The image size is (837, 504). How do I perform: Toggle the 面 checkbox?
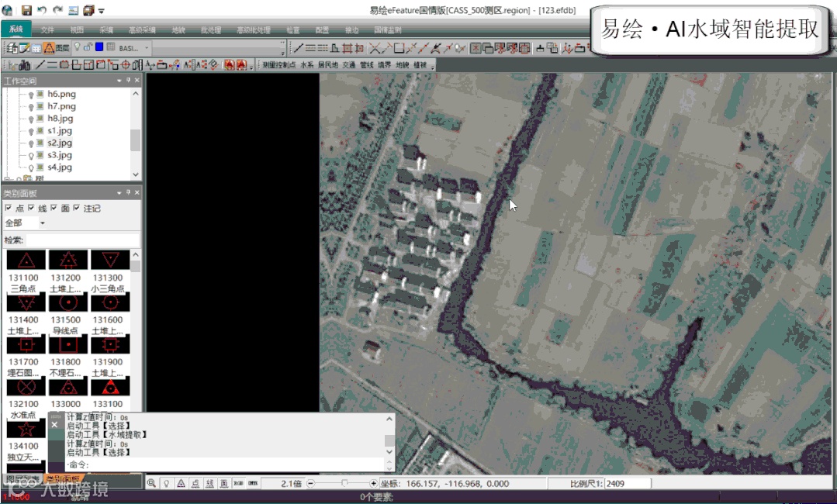(x=54, y=208)
